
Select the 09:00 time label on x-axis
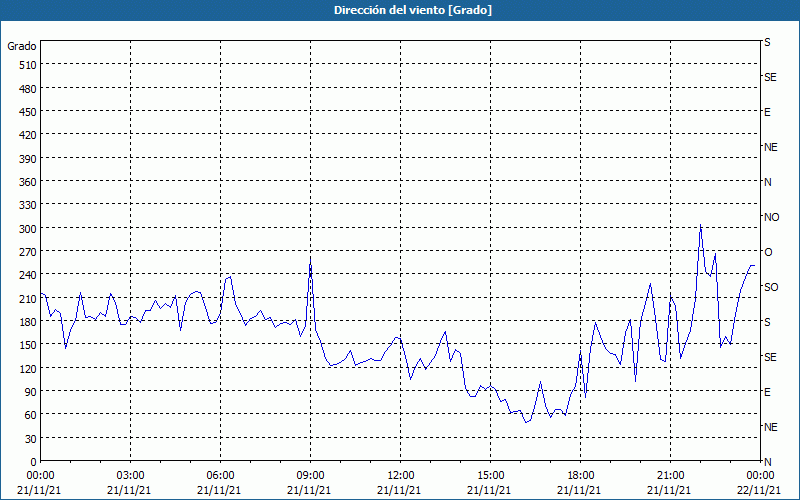tap(310, 476)
